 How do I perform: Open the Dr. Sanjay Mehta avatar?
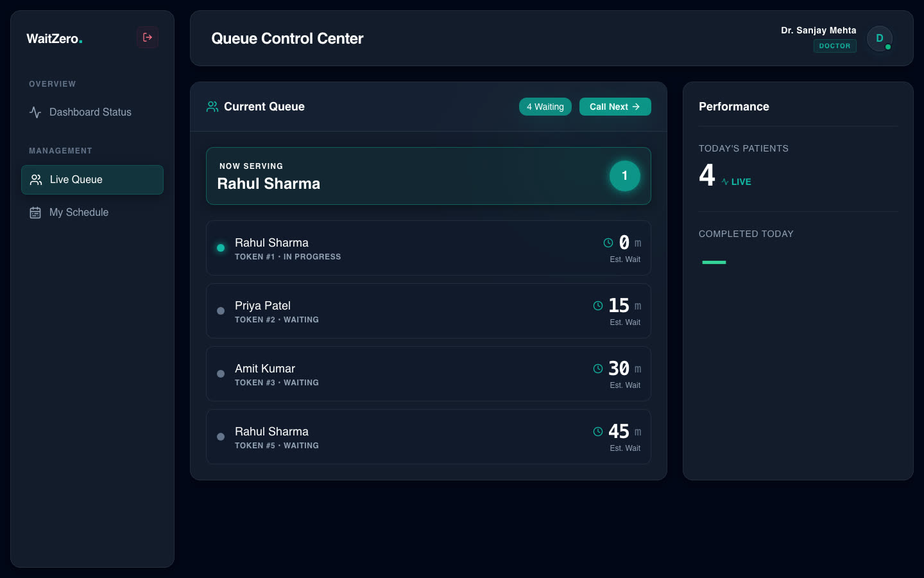pos(880,39)
